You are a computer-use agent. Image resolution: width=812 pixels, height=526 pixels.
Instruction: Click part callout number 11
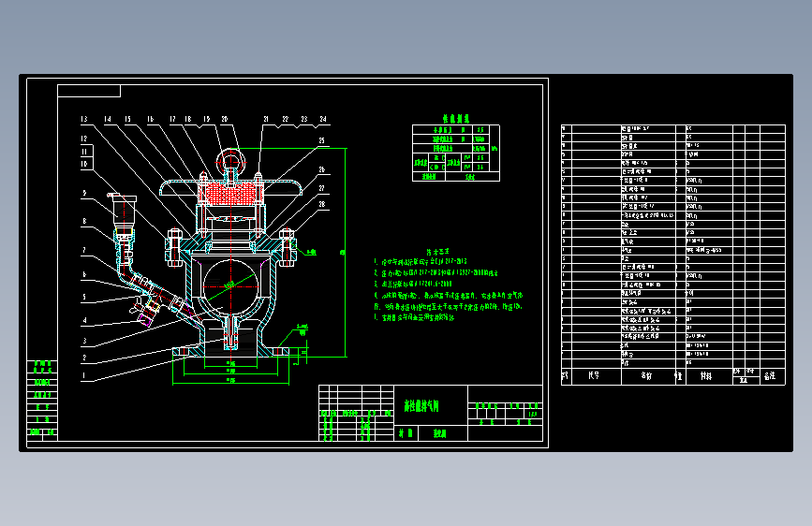[84, 152]
